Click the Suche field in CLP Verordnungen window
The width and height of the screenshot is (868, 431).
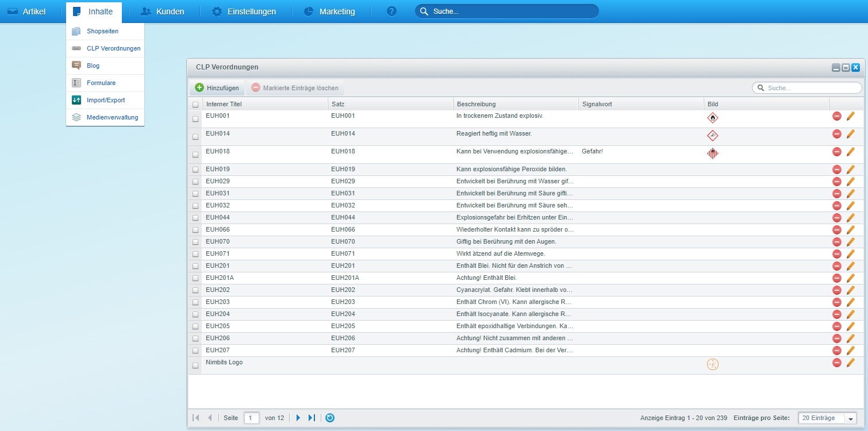pyautogui.click(x=807, y=88)
